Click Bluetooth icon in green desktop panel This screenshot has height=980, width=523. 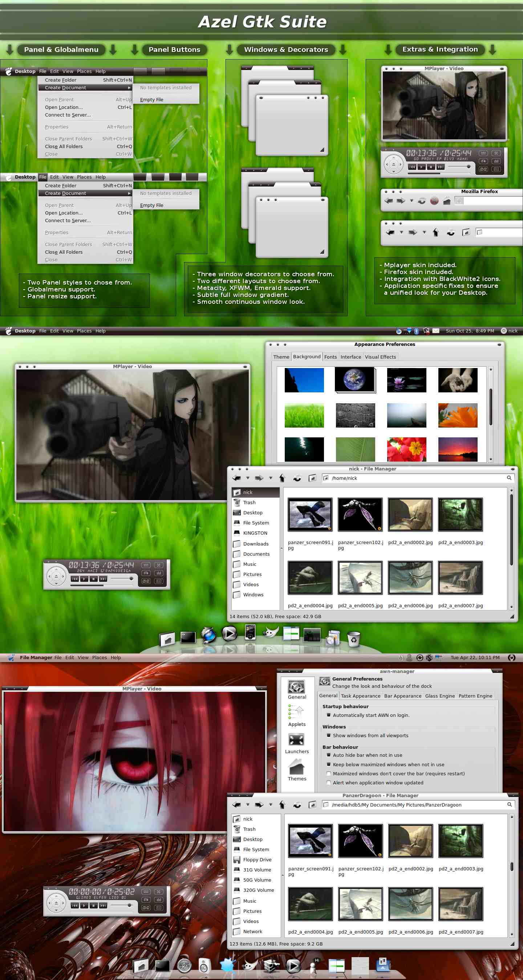pos(417,331)
